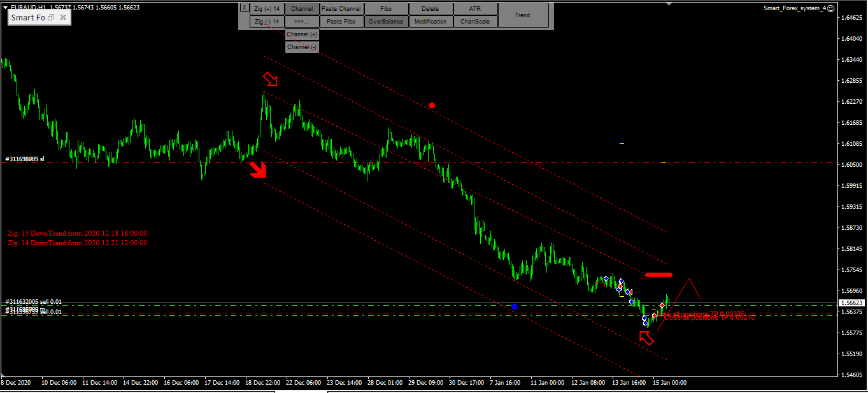This screenshot has height=393, width=868.
Task: Open the Fibo tool
Action: [386, 8]
